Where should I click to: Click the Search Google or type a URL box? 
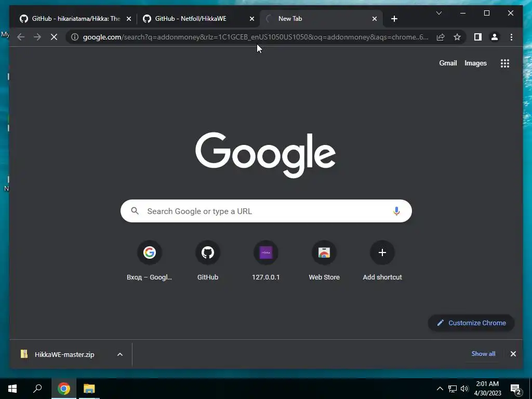[266, 211]
